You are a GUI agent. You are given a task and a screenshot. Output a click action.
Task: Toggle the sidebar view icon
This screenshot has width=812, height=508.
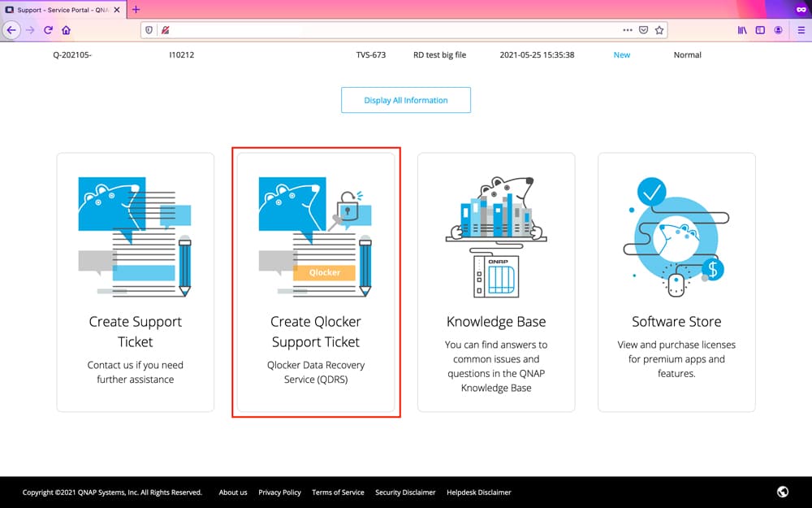coord(760,30)
